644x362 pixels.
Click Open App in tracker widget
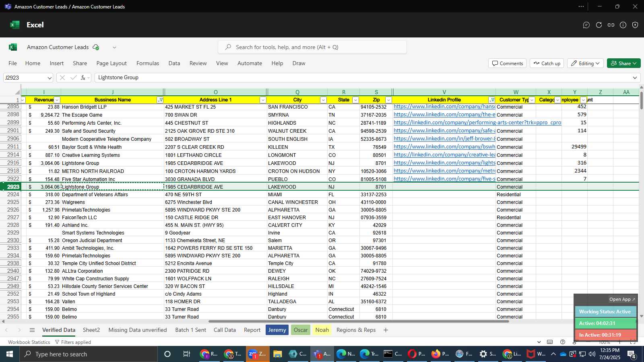coord(622,299)
